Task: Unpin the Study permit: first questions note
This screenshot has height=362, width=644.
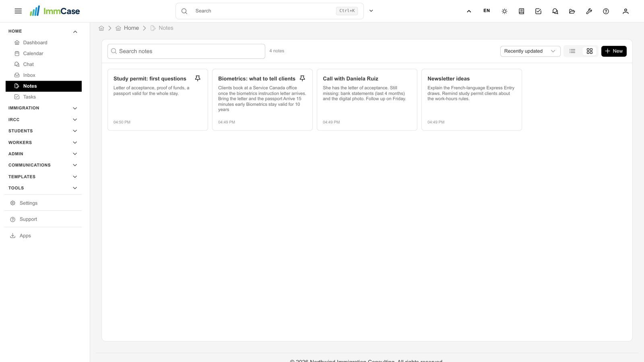Action: point(198,78)
